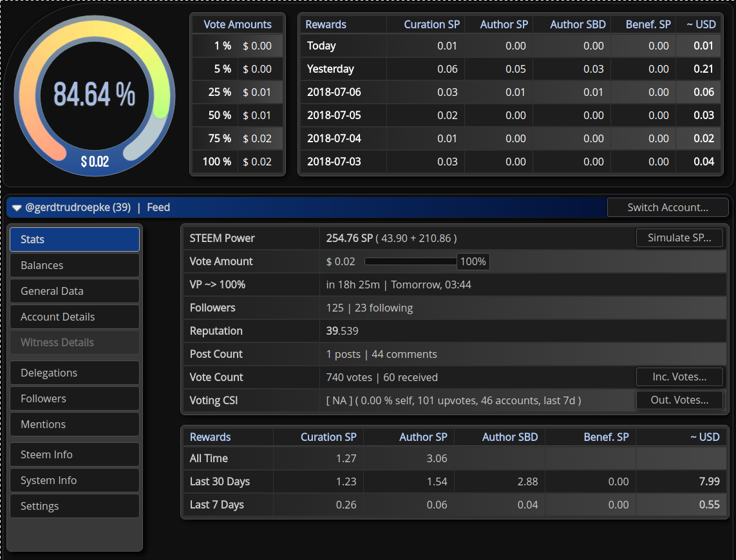This screenshot has height=560, width=736.
Task: Select the 2018-07-04 rewards row
Action: point(511,138)
